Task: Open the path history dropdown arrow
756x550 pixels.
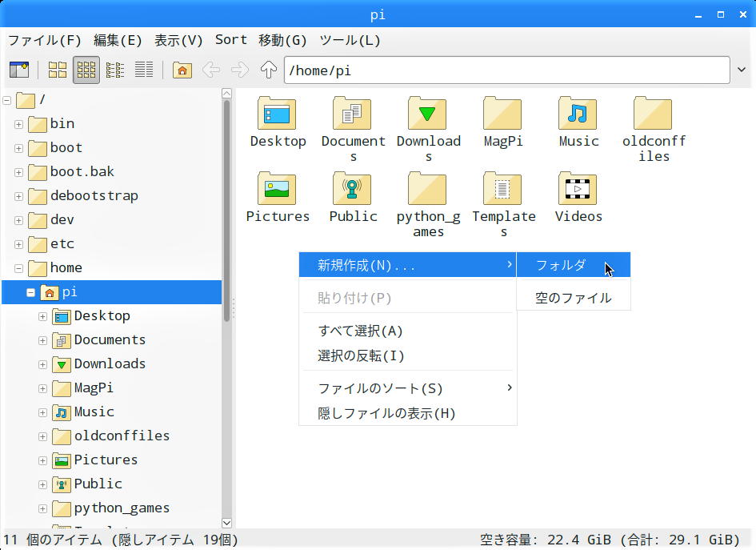Action: pos(742,70)
